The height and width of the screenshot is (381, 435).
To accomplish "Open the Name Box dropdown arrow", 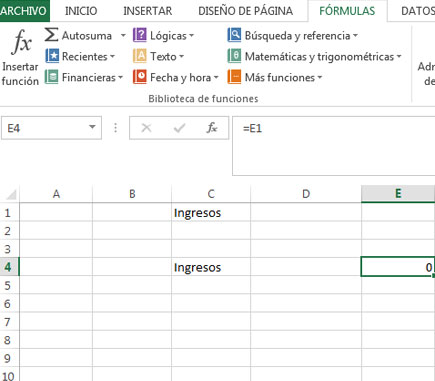I will click(x=92, y=127).
